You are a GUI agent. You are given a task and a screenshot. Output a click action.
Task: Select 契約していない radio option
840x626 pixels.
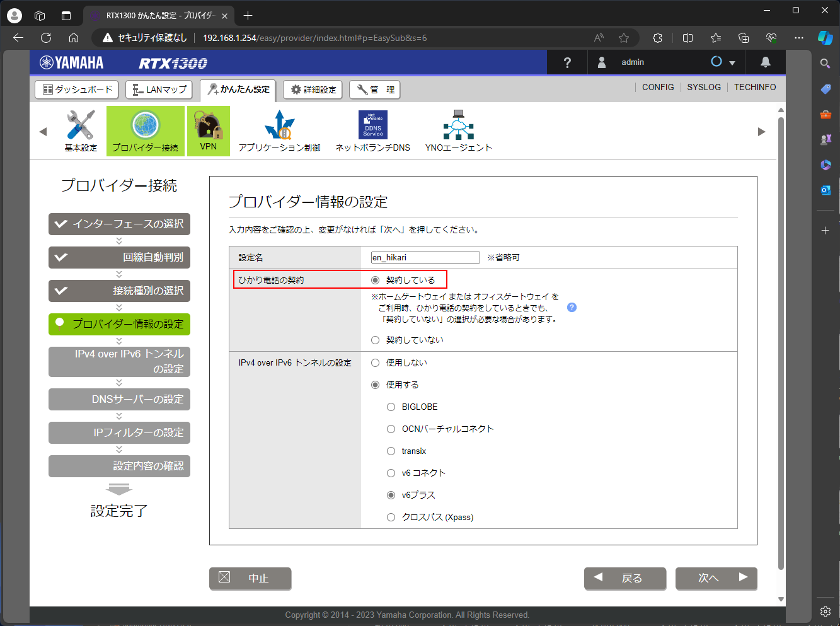pos(376,340)
